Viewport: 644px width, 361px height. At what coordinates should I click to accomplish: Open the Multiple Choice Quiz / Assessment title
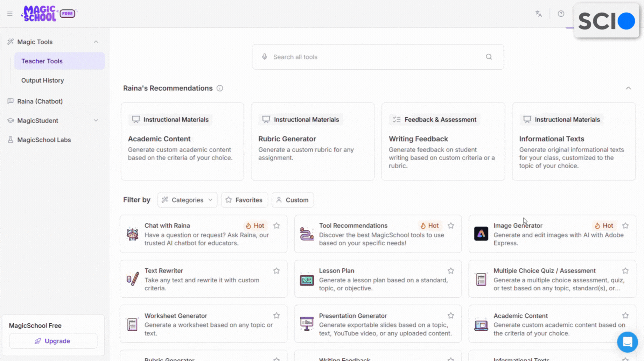(x=544, y=271)
